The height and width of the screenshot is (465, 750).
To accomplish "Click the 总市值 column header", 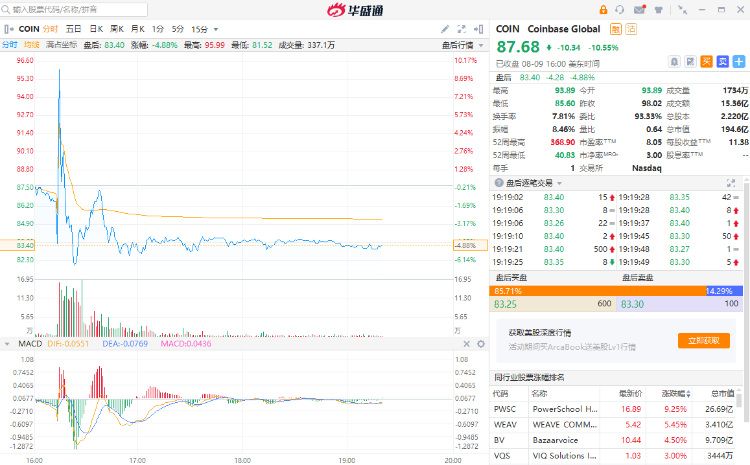I will [722, 394].
